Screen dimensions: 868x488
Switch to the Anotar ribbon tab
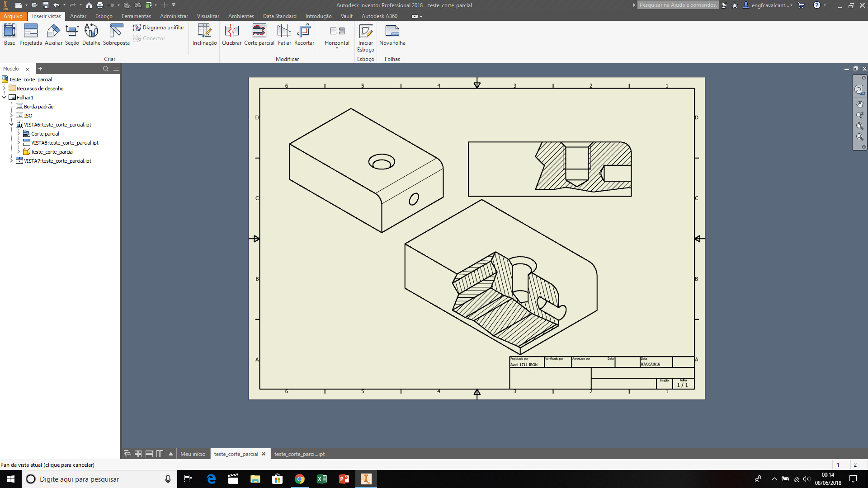78,16
